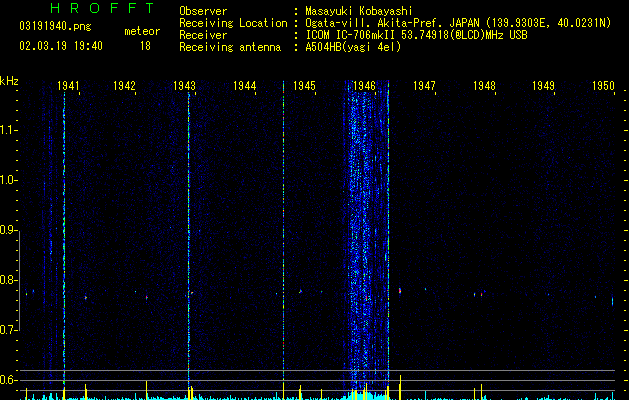
Task: Click the Receiver label
Action: pos(203,35)
